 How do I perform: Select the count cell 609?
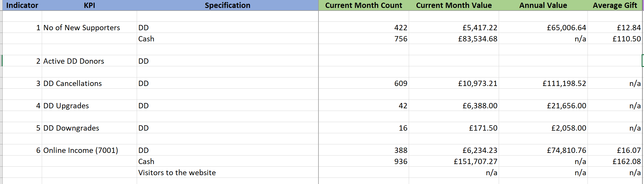[364, 83]
